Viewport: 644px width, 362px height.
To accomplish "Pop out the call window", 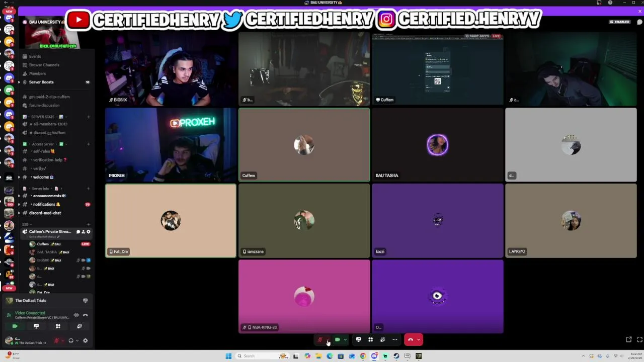I will click(x=629, y=340).
